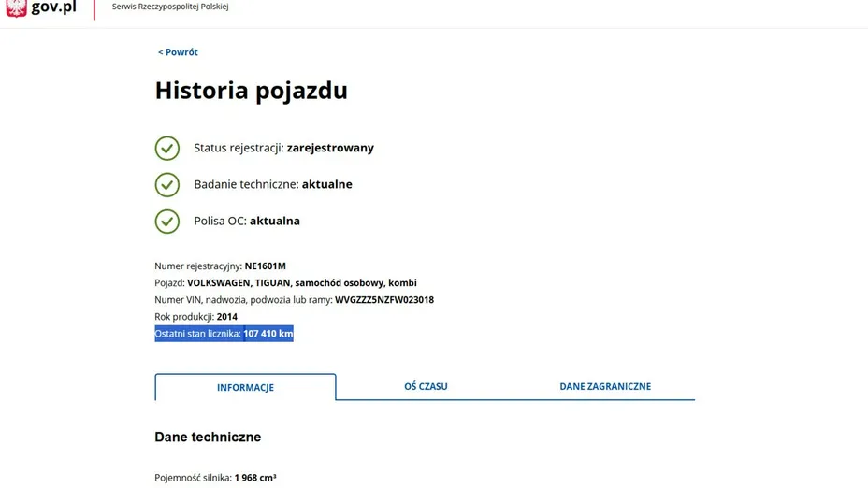Screen dimensions: 868x488
Task: Click the Serwis Rzeczypospolitej Polskiej header text
Action: 169,7
